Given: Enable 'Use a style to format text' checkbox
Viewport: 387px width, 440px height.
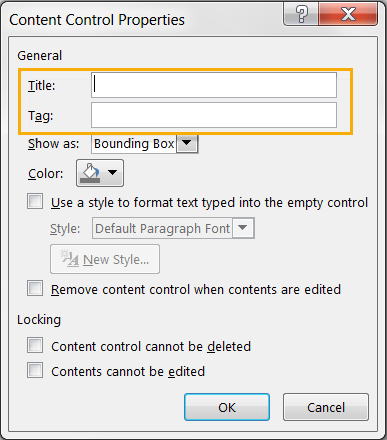Looking at the screenshot, I should 35,202.
